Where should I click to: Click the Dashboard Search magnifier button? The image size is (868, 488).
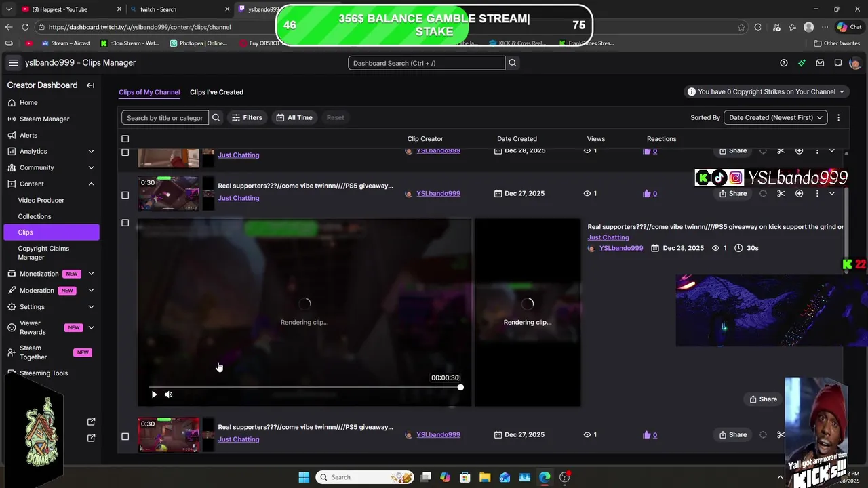click(x=513, y=63)
